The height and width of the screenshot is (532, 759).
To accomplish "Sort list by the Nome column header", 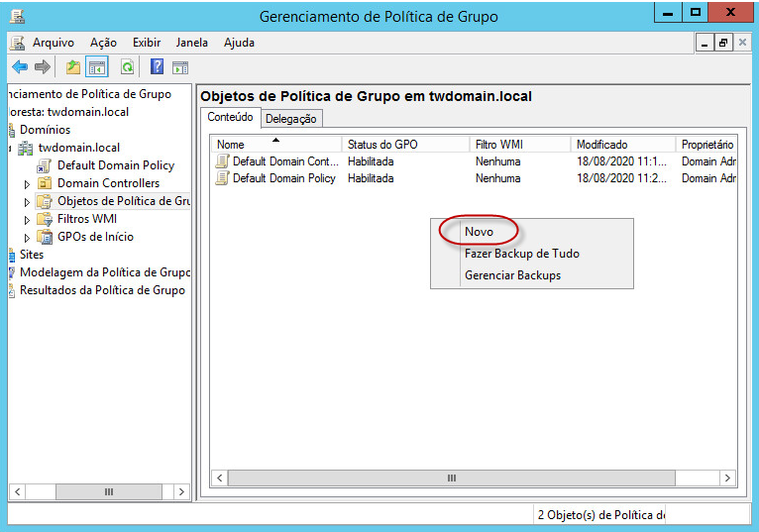I will [x=276, y=145].
